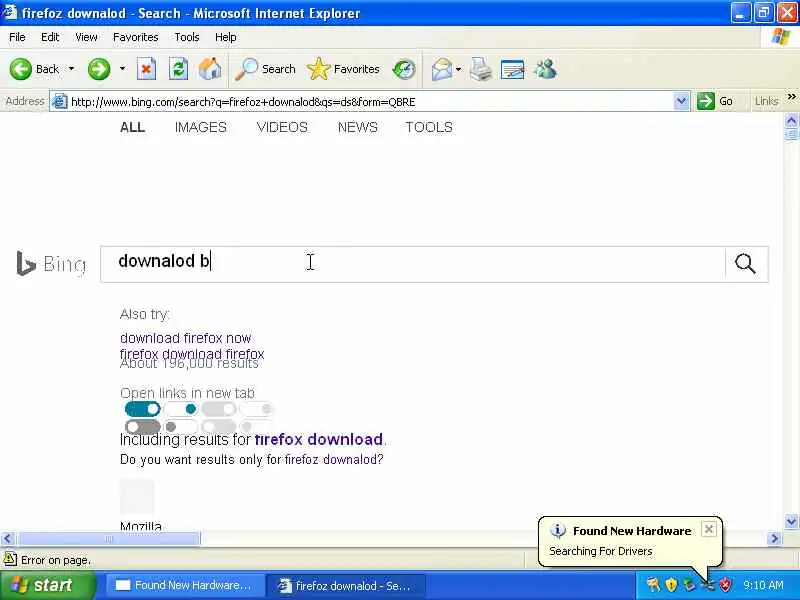Click Windows flag logo throbber
The image size is (800, 600).
[x=781, y=37]
